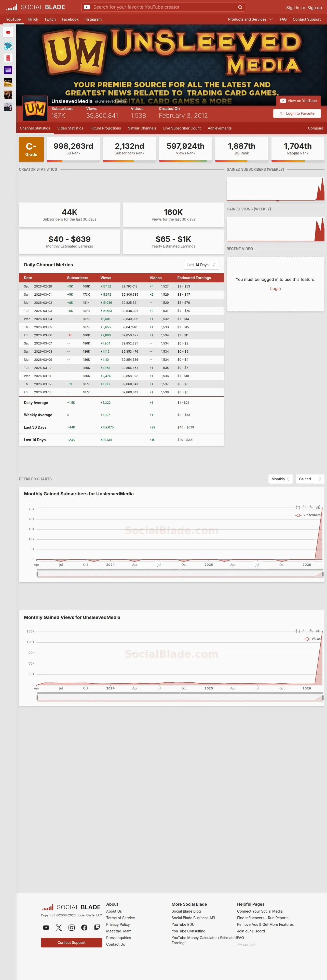Click footer Instagram social icon
Image resolution: width=327 pixels, height=980 pixels.
coord(72,928)
